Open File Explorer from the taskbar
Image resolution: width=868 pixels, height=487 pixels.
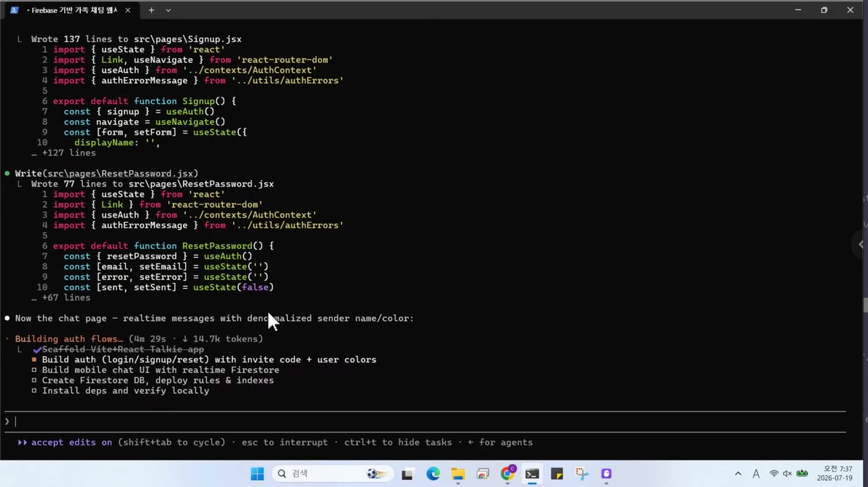pyautogui.click(x=458, y=474)
